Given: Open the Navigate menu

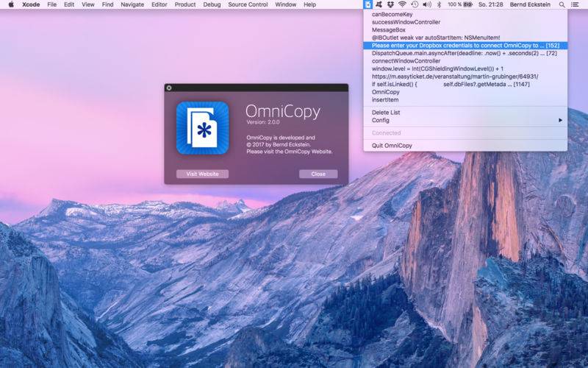Looking at the screenshot, I should [132, 4].
